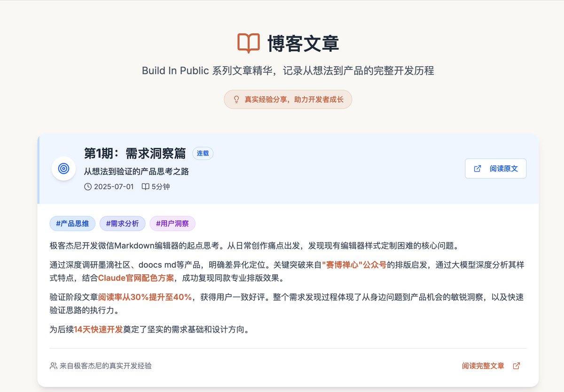Click the external-link icon inside 阅读原文 button
This screenshot has height=392, width=564.
pos(478,169)
